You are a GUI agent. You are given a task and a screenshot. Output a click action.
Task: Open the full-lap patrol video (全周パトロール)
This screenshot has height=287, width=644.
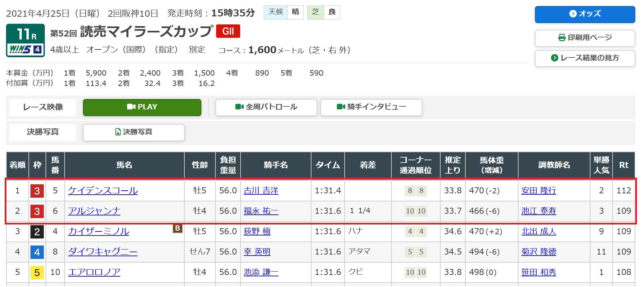coord(266,107)
